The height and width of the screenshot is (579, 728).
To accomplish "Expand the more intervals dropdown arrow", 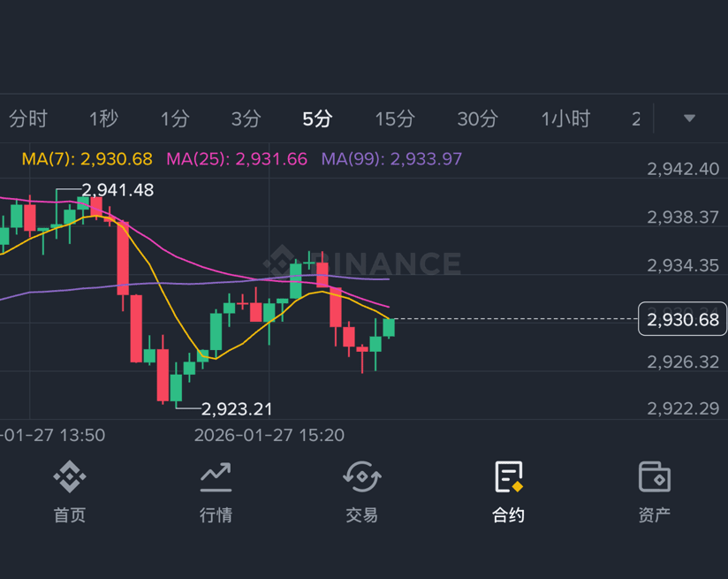I will point(689,118).
